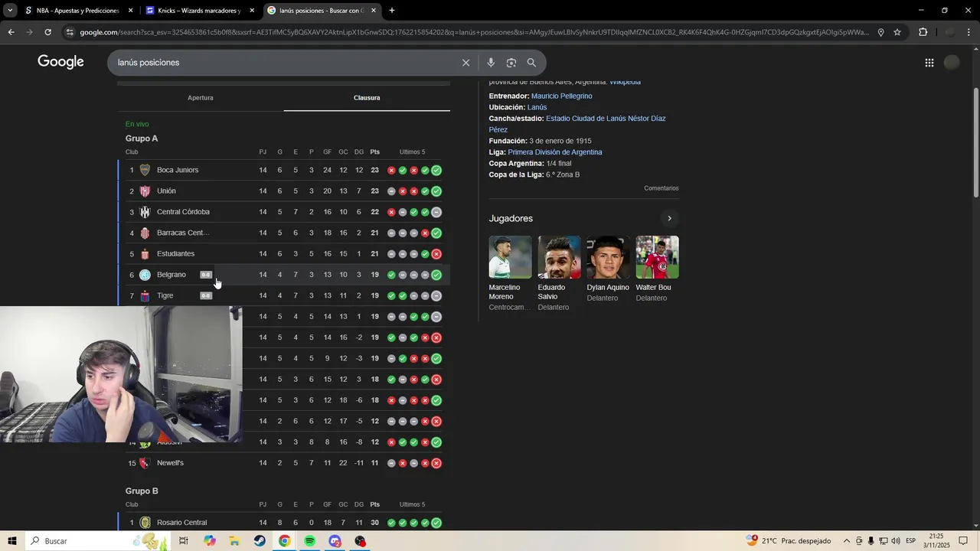Screen dimensions: 980x551
Task: Select the Tigre team name
Action: (x=165, y=295)
